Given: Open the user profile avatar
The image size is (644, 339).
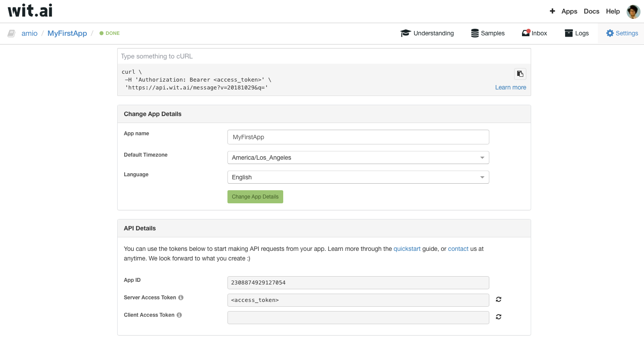Looking at the screenshot, I should point(633,12).
